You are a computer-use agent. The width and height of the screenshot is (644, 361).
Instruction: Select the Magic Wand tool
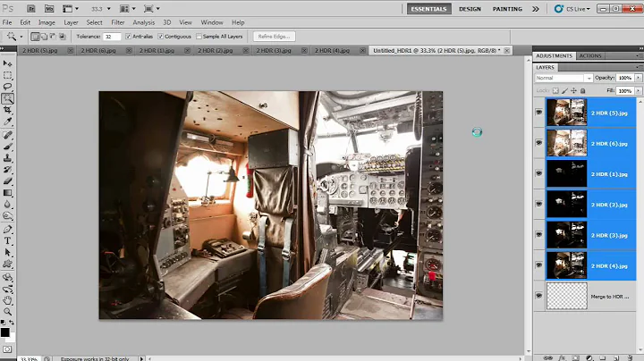(x=7, y=98)
